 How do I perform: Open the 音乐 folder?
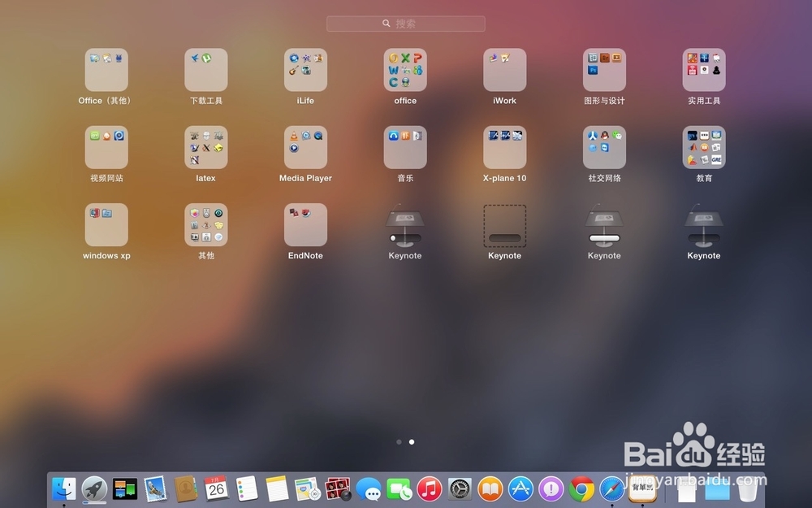(x=404, y=146)
